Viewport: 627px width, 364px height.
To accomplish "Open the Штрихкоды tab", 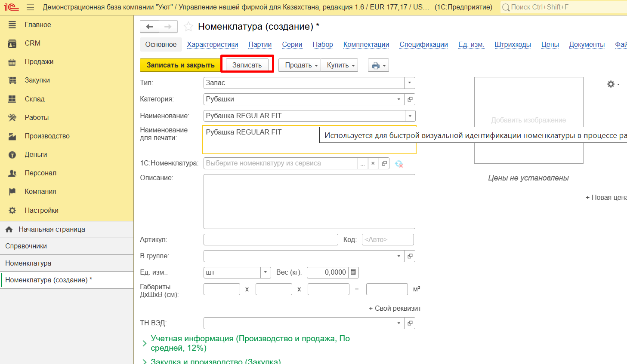I will tap(513, 45).
